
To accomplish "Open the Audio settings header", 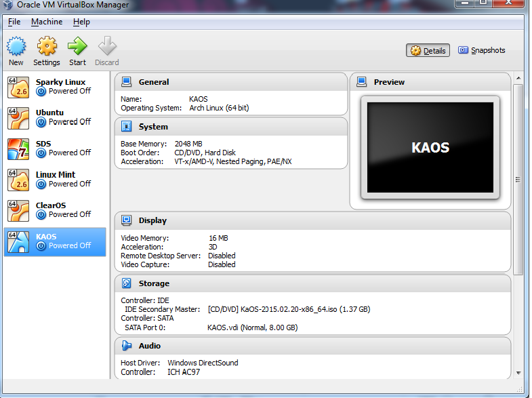I will [313, 346].
